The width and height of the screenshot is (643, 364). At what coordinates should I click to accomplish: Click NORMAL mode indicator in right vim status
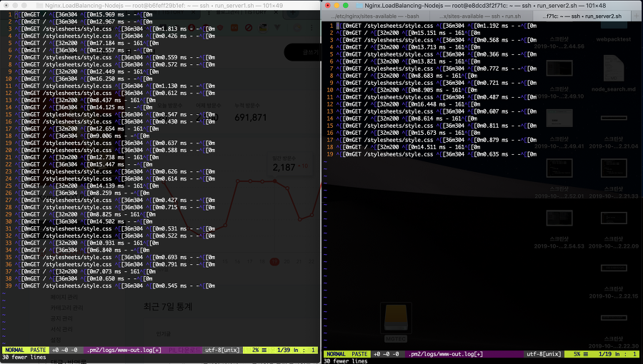point(336,354)
